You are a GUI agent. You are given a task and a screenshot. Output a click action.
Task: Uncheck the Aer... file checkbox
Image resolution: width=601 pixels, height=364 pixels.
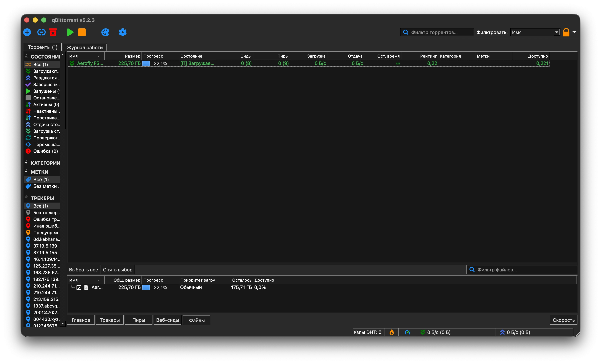(79, 288)
